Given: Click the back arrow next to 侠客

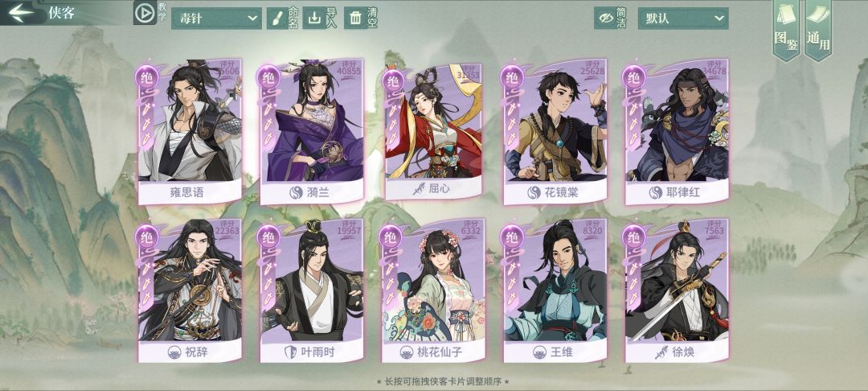Looking at the screenshot, I should tap(21, 12).
